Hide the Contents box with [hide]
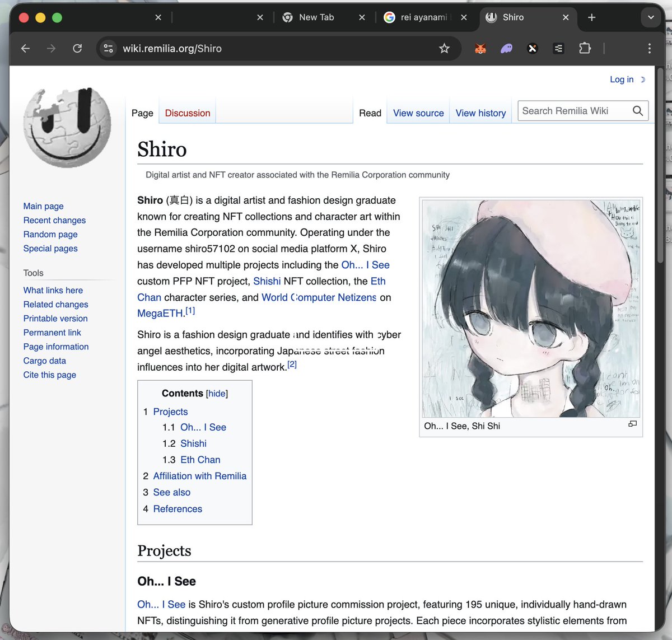The width and height of the screenshot is (672, 640). coord(217,394)
